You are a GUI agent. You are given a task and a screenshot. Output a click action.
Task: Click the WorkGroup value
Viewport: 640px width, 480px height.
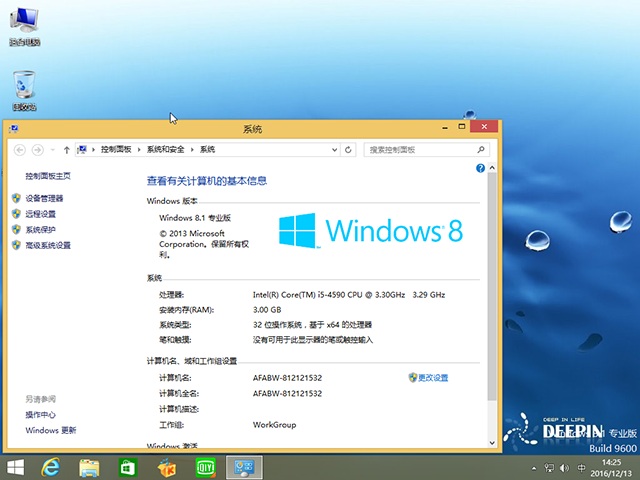tap(274, 425)
